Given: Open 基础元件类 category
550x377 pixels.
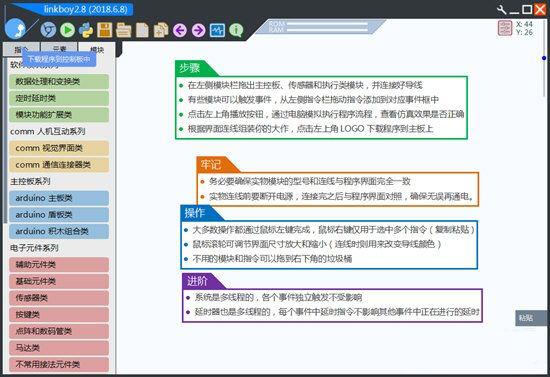Looking at the screenshot, I should 59,281.
